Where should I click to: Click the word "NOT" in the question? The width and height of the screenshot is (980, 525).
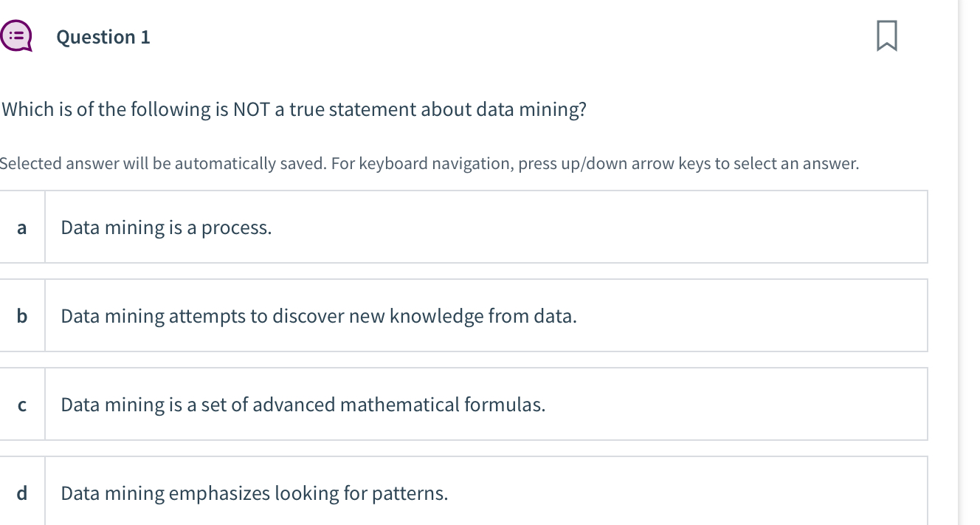(250, 110)
